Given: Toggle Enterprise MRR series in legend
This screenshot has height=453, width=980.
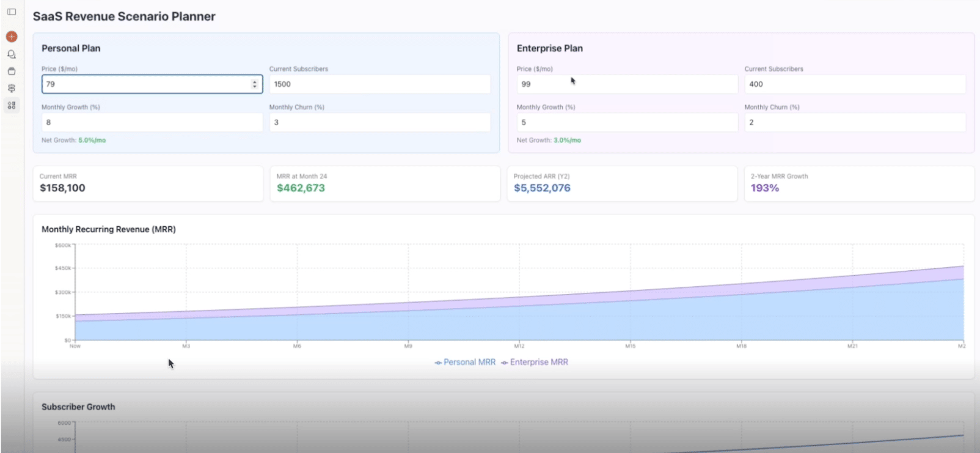Looking at the screenshot, I should pyautogui.click(x=535, y=363).
